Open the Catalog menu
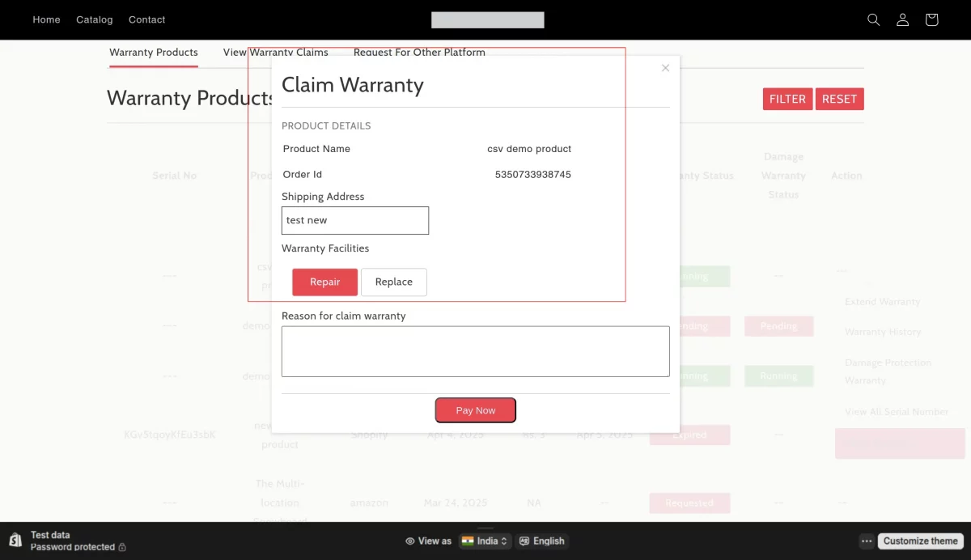 [94, 19]
